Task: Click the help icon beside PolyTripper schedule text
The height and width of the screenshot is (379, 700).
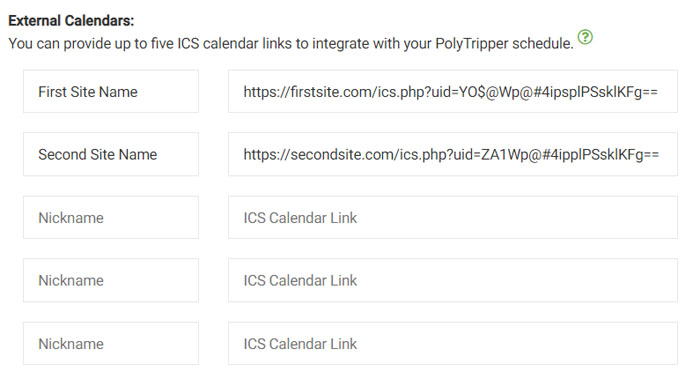Action: tap(585, 37)
